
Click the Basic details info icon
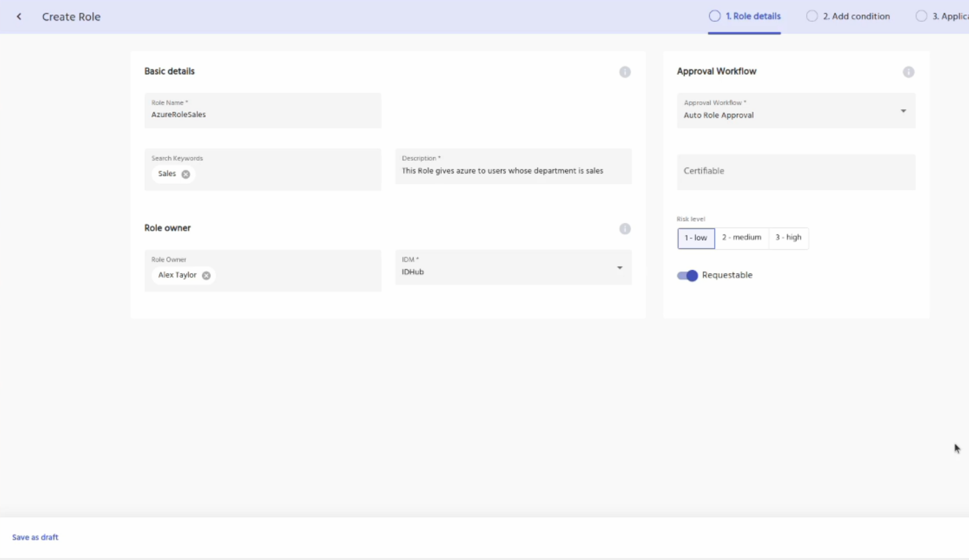pyautogui.click(x=625, y=72)
